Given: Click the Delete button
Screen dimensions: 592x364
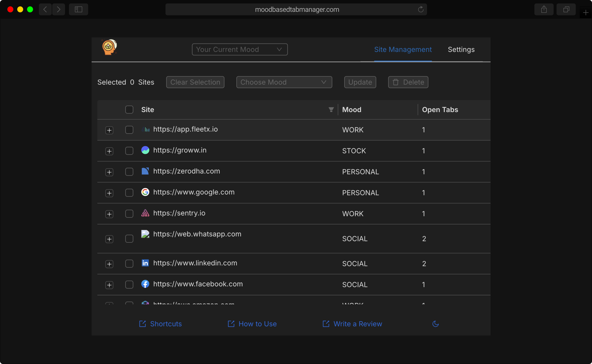Looking at the screenshot, I should tap(408, 82).
